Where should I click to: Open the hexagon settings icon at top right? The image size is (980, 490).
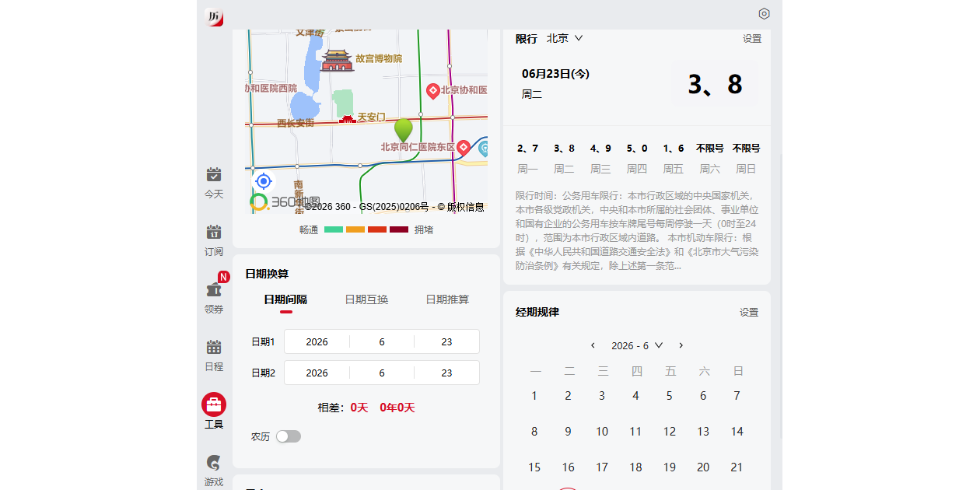click(x=764, y=14)
